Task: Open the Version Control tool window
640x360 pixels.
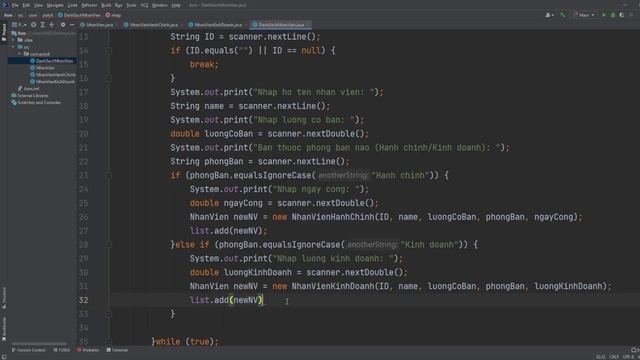Action: tap(29, 350)
